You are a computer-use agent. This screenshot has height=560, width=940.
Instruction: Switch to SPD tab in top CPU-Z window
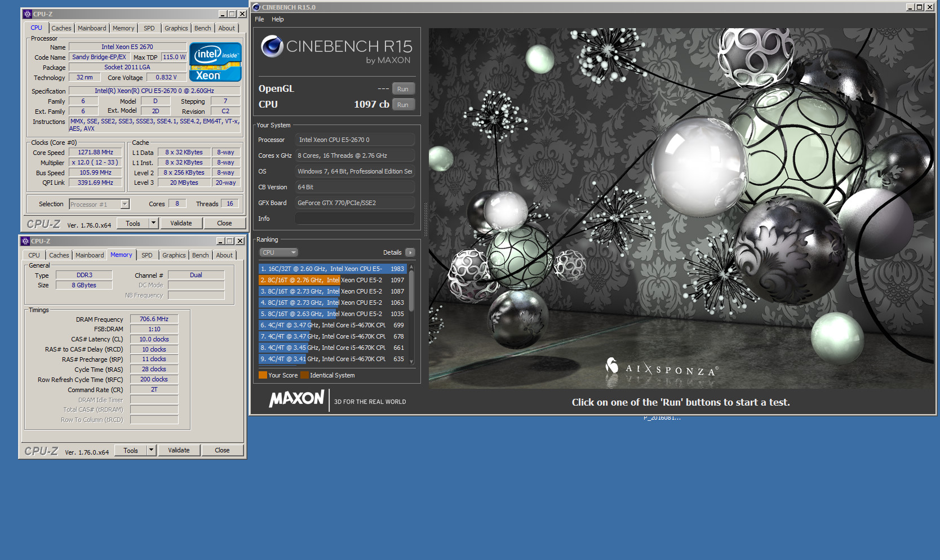pos(149,28)
